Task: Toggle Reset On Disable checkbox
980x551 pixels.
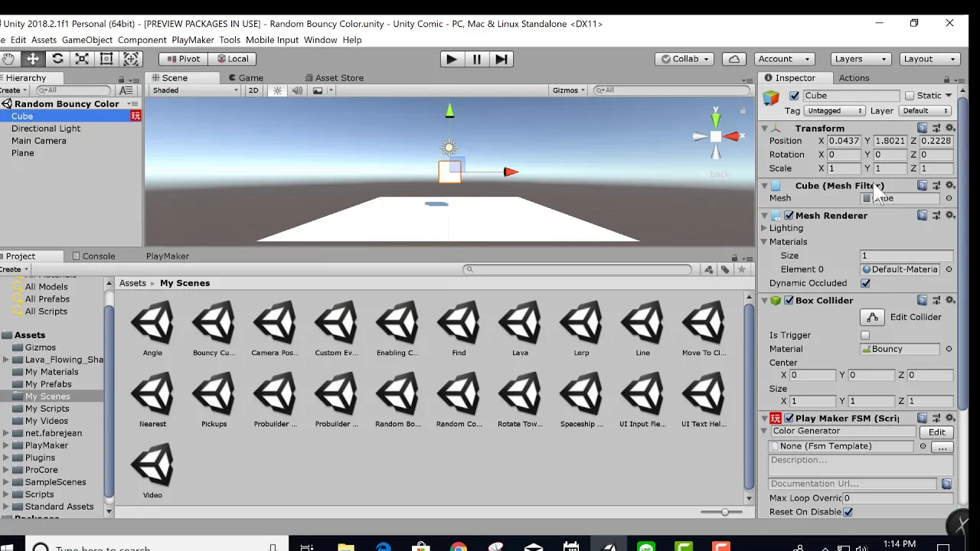Action: click(848, 512)
